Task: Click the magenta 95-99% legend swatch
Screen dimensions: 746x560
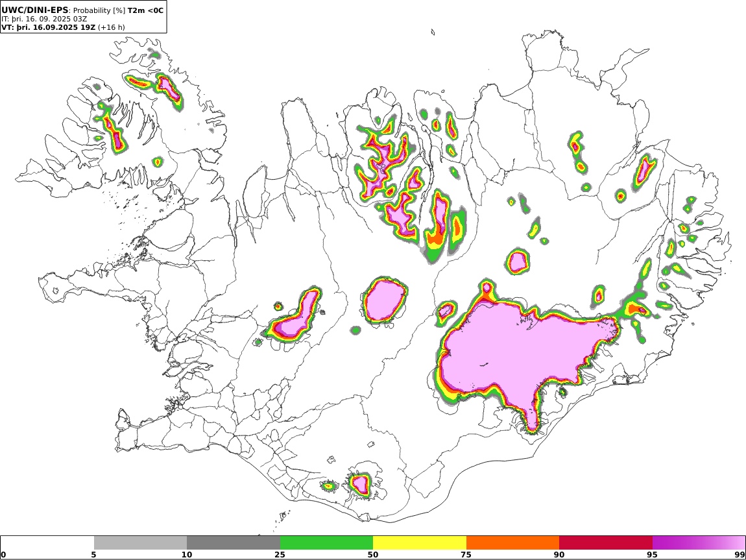Action: click(x=699, y=543)
